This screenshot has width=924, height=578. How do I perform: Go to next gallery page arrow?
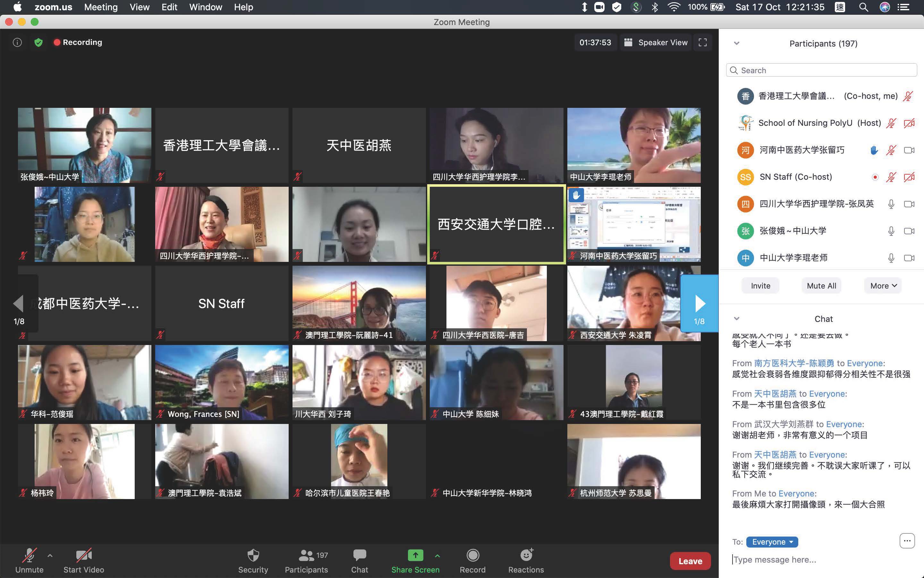pos(699,304)
